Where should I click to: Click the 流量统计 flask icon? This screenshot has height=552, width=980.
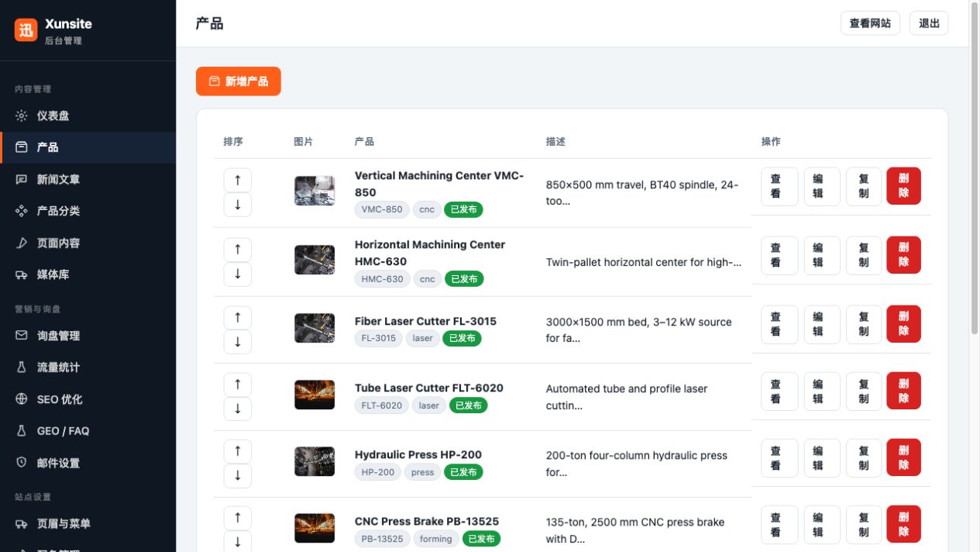[22, 367]
